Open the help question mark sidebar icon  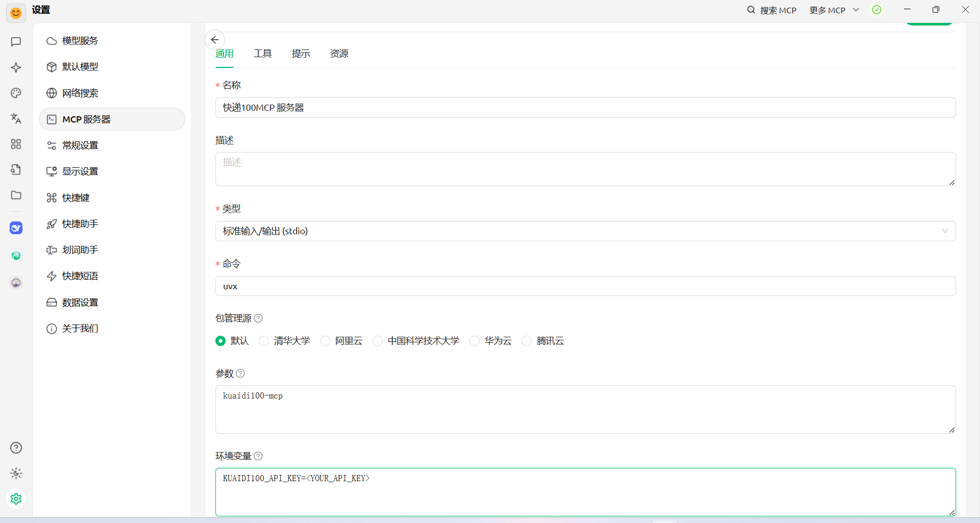click(16, 447)
